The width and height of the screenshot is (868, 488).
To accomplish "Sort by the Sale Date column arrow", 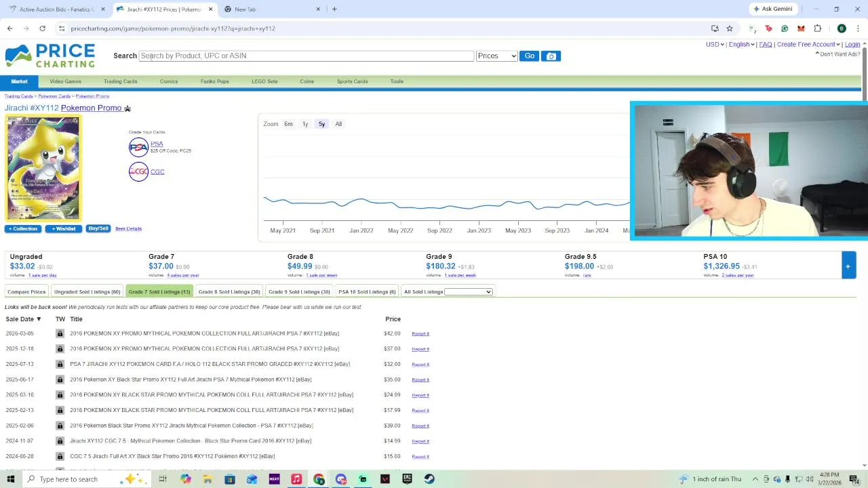I will click(x=39, y=319).
